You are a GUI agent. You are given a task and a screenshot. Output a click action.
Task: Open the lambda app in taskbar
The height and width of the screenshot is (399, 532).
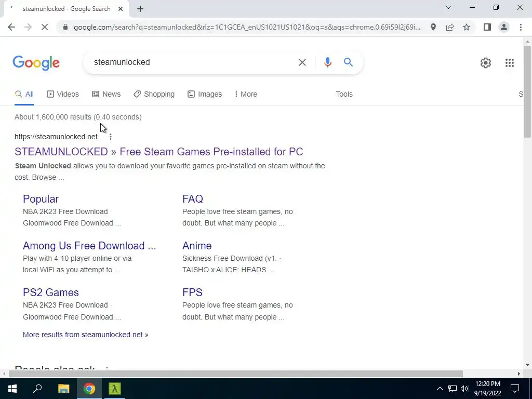[x=115, y=389]
